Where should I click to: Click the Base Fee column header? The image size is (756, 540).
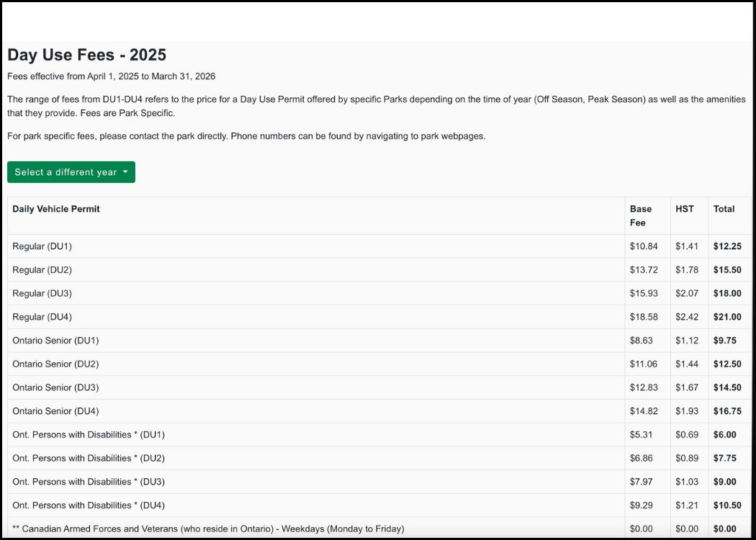641,215
